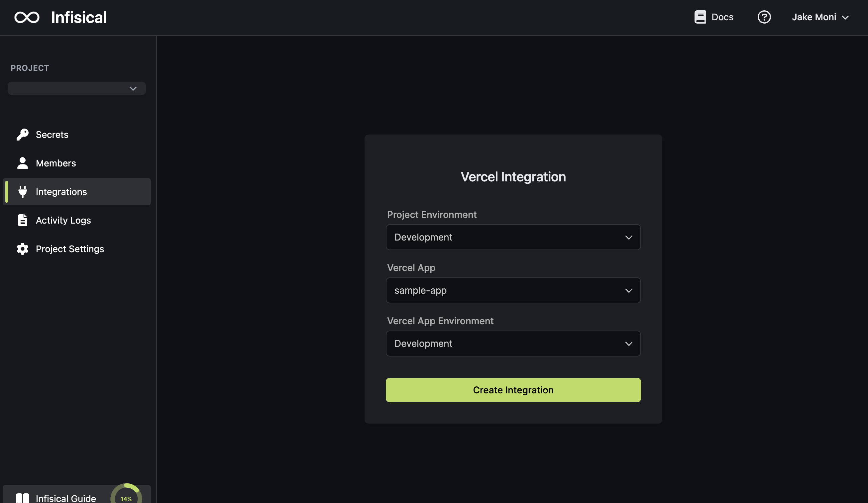
Task: Click the Activity Logs document icon
Action: (23, 220)
